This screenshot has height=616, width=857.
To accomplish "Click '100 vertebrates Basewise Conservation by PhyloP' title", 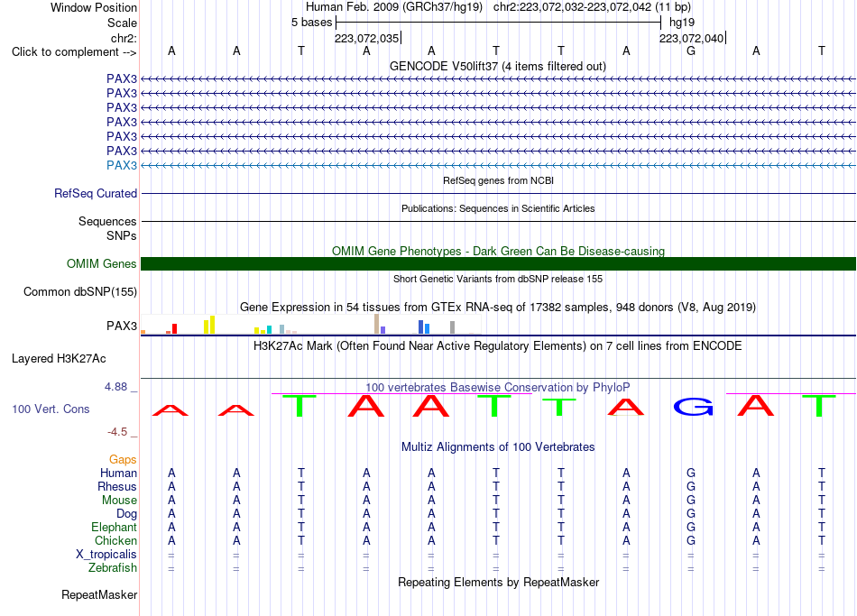I will 498,388.
